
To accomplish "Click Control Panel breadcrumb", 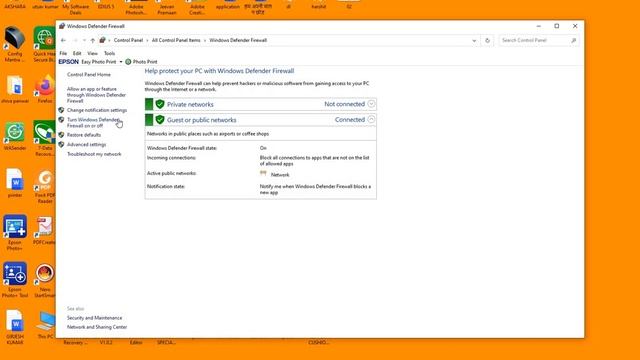I will 129,40.
